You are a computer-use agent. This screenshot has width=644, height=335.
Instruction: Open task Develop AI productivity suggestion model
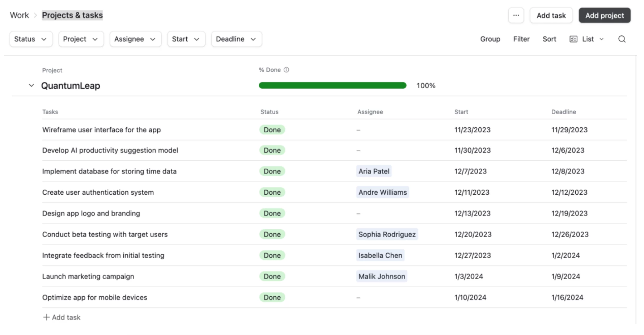(110, 150)
